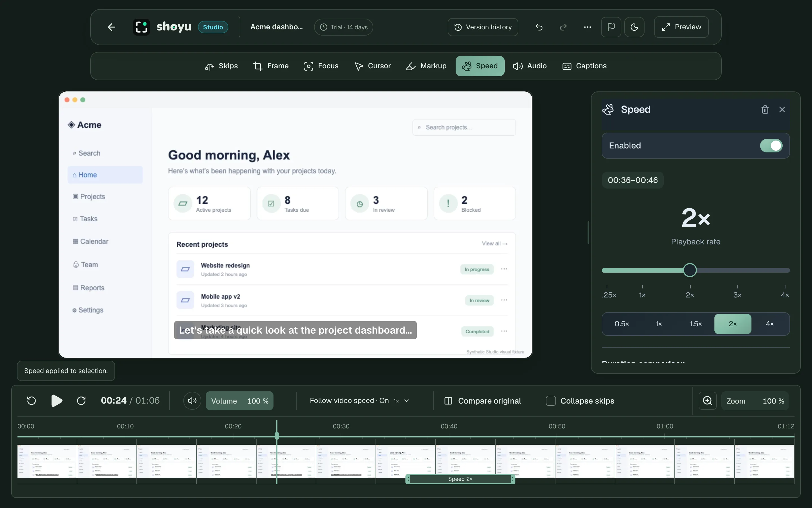The image size is (812, 508).
Task: Click the back arrow icon
Action: click(111, 27)
